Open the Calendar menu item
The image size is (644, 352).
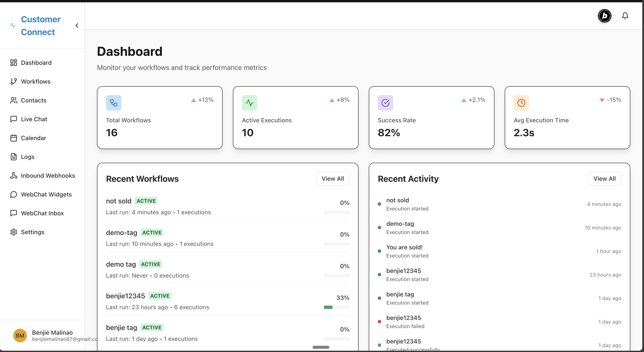tap(34, 138)
